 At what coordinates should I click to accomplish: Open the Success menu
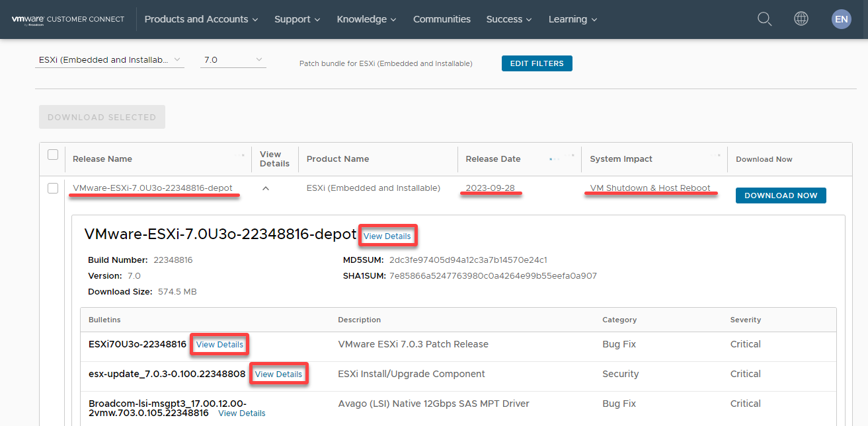click(x=509, y=19)
